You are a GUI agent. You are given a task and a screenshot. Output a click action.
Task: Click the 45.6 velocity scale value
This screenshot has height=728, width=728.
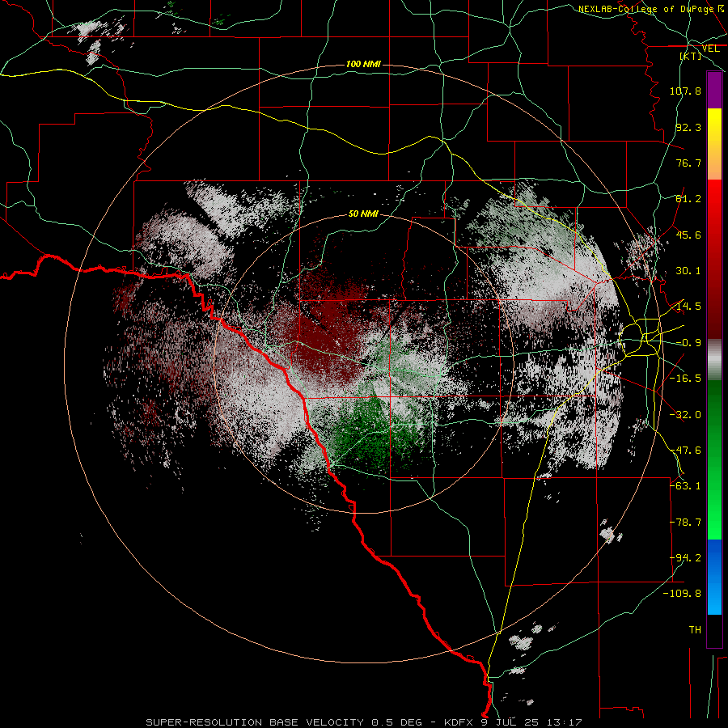(688, 235)
